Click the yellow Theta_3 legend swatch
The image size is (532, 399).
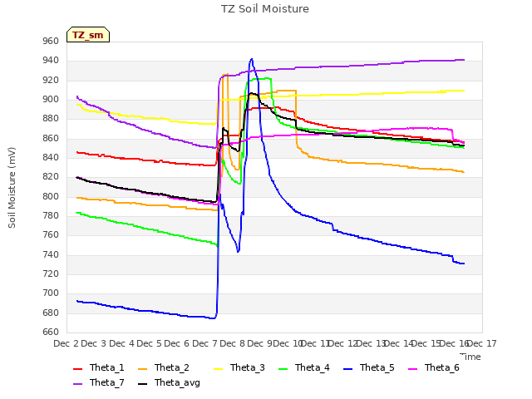(218, 369)
